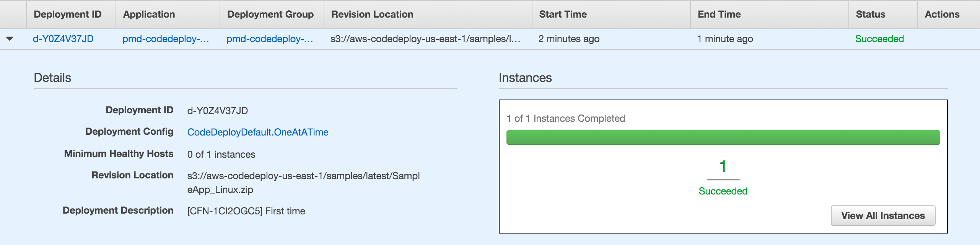Image resolution: width=980 pixels, height=245 pixels.
Task: Click the green Succeeded label under instance count
Action: (x=723, y=191)
